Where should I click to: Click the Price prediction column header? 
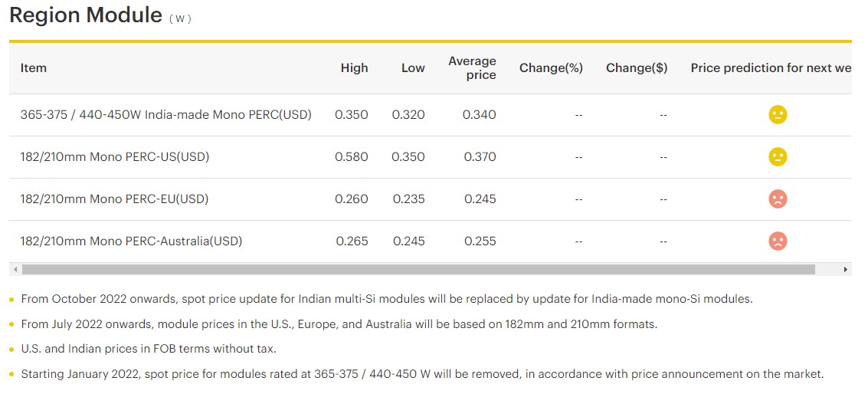coord(770,67)
